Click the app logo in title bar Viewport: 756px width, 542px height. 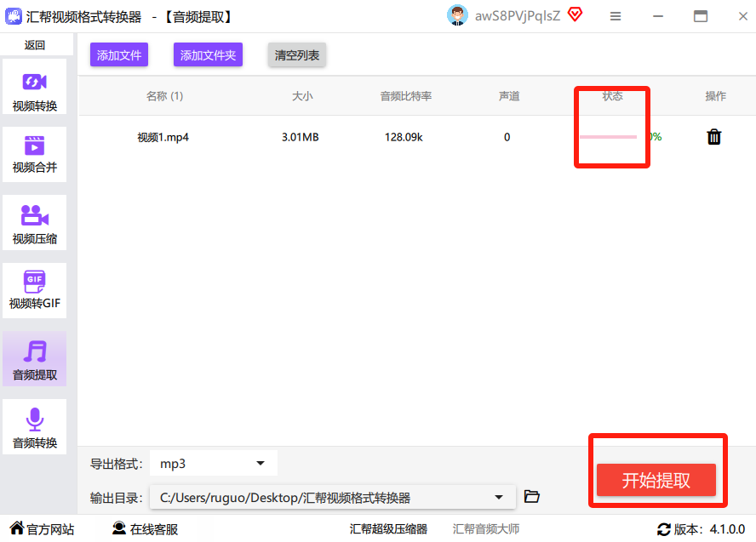[x=14, y=16]
